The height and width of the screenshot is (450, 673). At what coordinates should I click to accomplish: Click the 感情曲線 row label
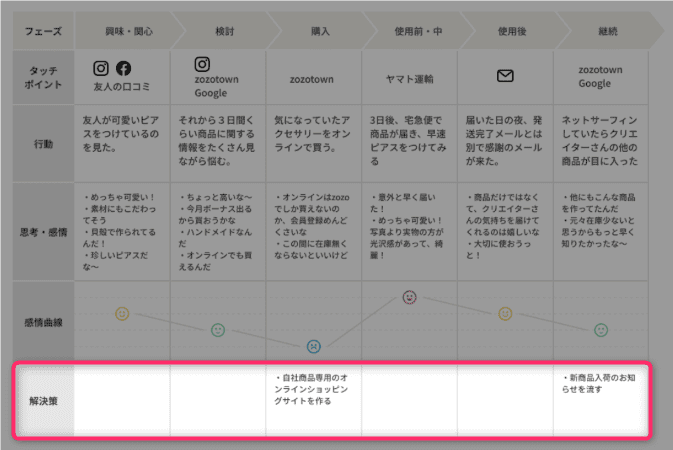tap(45, 322)
